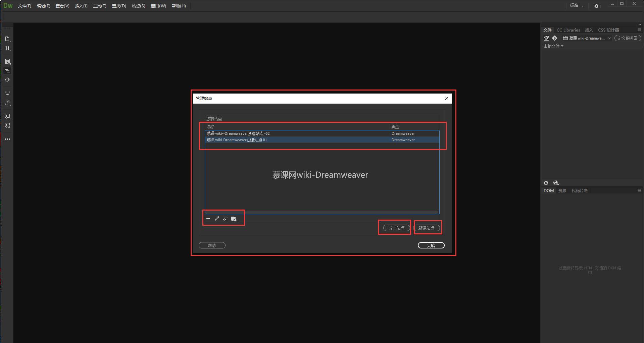
Task: Click the live view options eye icon
Action: click(x=7, y=62)
